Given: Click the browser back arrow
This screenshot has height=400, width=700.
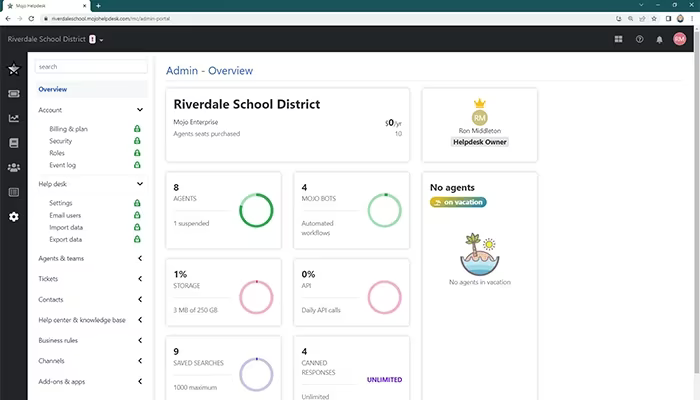Looking at the screenshot, I should 8,19.
